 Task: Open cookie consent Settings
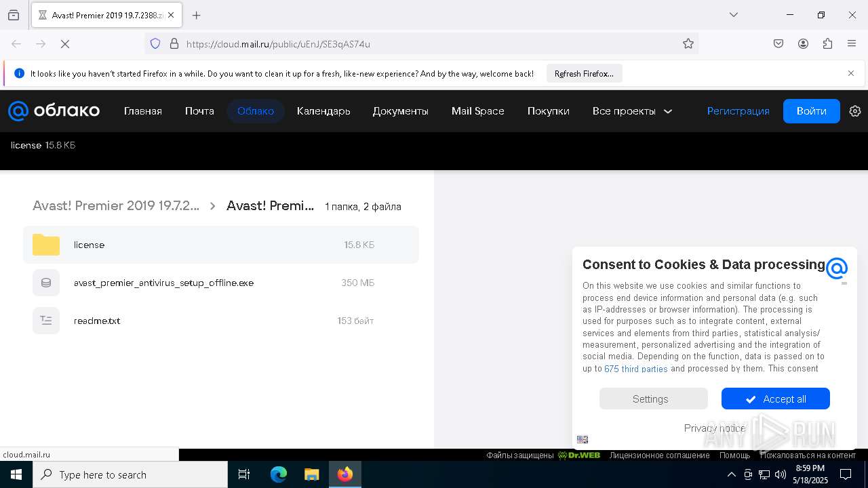pyautogui.click(x=653, y=399)
